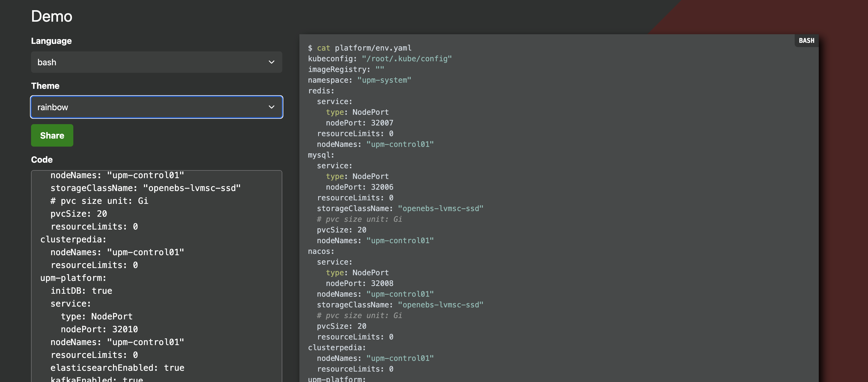Click the 'nacos:' line in preview
Viewport: 868px width, 382px height.
(321, 251)
